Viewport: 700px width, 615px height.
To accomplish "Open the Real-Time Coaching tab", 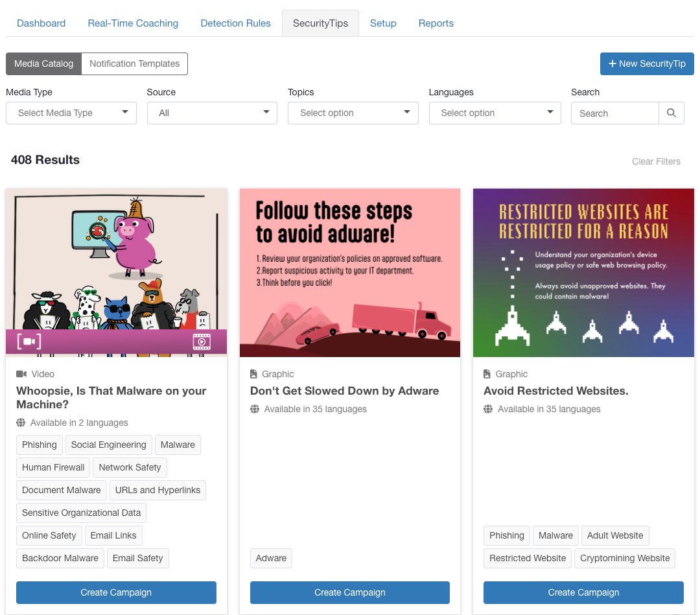I will [133, 23].
